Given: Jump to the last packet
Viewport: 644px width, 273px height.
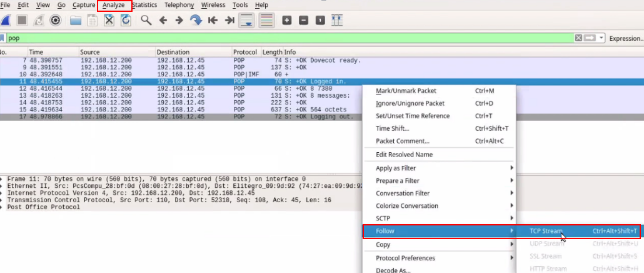Looking at the screenshot, I should coord(229,20).
